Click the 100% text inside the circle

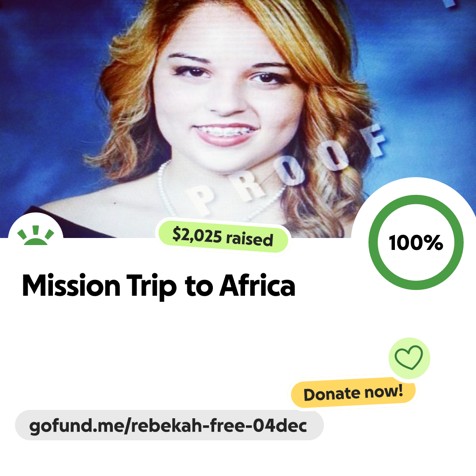coord(416,242)
